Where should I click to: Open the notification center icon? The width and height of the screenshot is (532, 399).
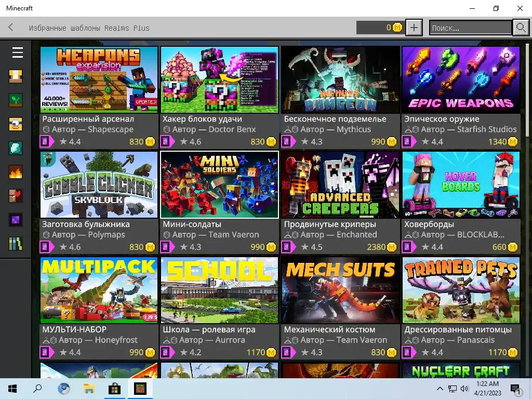pyautogui.click(x=515, y=389)
